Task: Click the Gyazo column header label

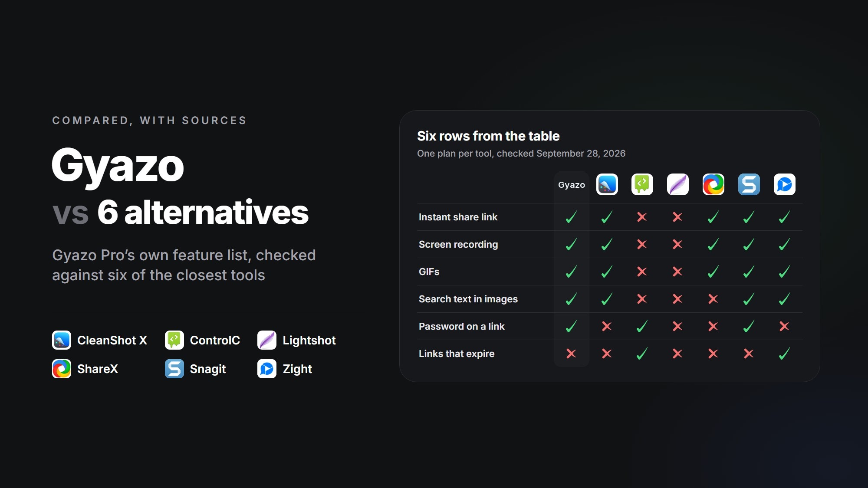Action: click(x=571, y=185)
